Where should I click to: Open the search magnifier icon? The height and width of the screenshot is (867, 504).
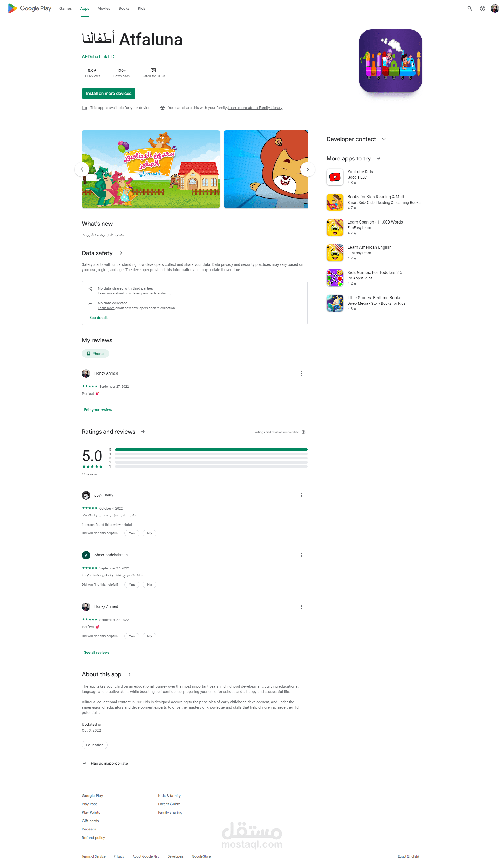tap(470, 8)
